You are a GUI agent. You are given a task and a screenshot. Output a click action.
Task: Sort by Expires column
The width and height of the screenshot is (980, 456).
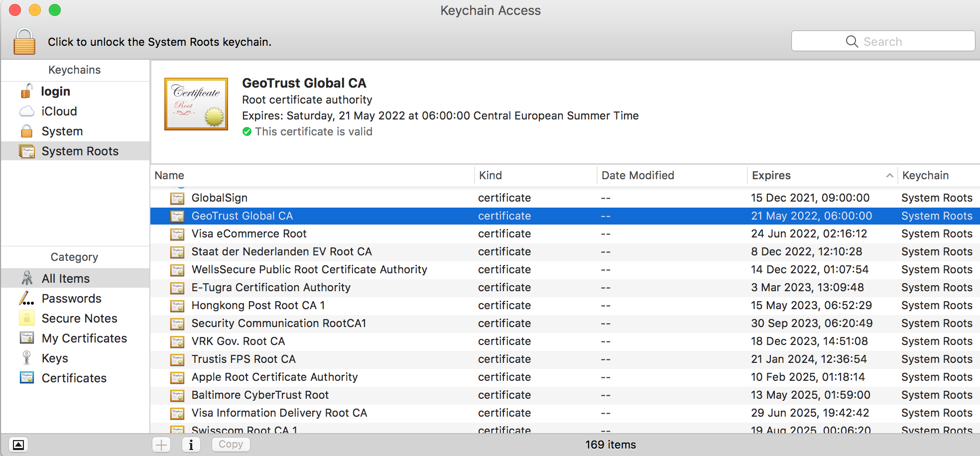coord(823,175)
